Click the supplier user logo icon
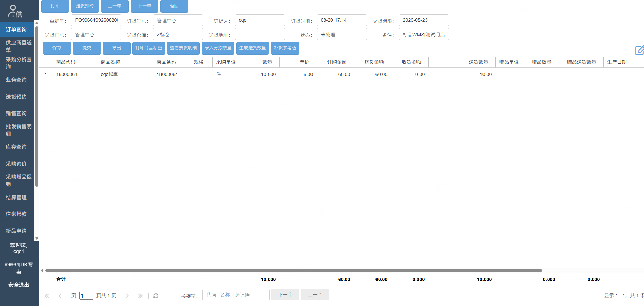644x306 pixels. 15,11
